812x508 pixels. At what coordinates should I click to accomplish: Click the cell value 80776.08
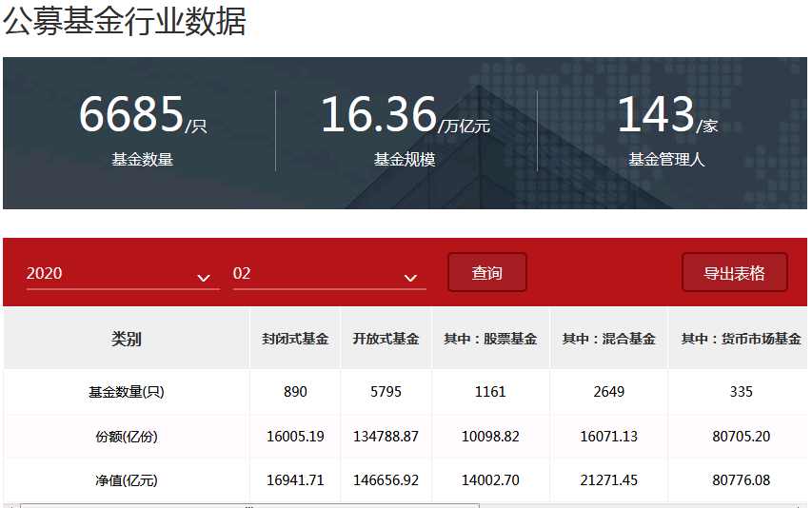coord(741,480)
